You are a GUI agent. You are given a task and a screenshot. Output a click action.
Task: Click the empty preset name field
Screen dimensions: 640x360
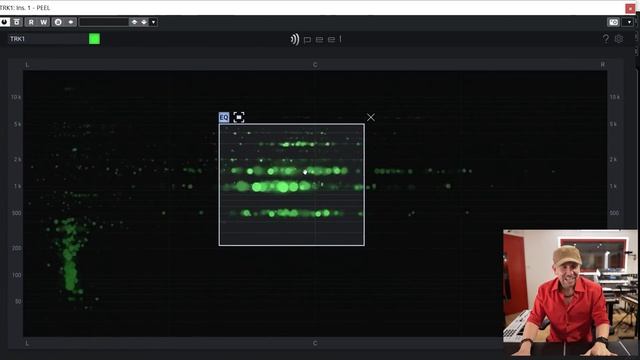[x=104, y=22]
